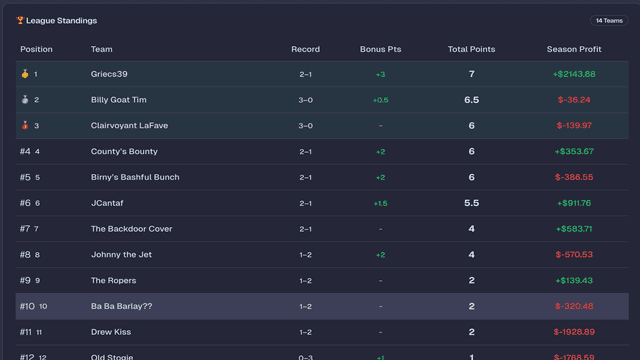Viewport: 640px width, 360px height.
Task: Click JCantaf's profit +$911.76
Action: coord(574,203)
